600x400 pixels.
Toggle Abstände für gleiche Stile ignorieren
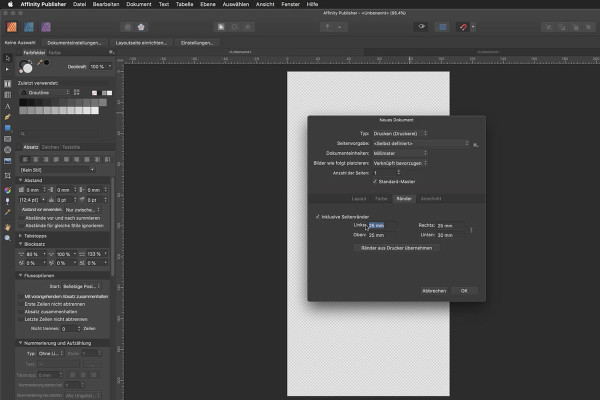[x=22, y=225]
